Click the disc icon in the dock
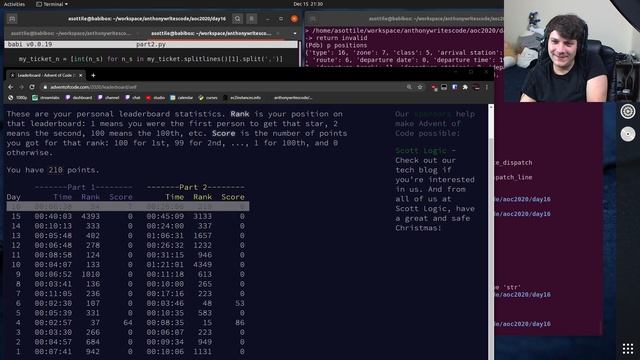640x360 pixels. (x=628, y=134)
